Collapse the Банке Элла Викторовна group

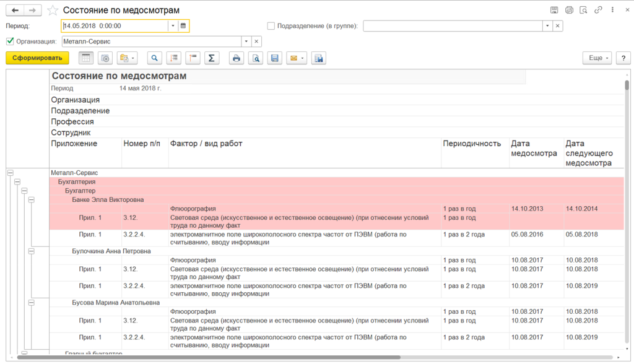(32, 200)
